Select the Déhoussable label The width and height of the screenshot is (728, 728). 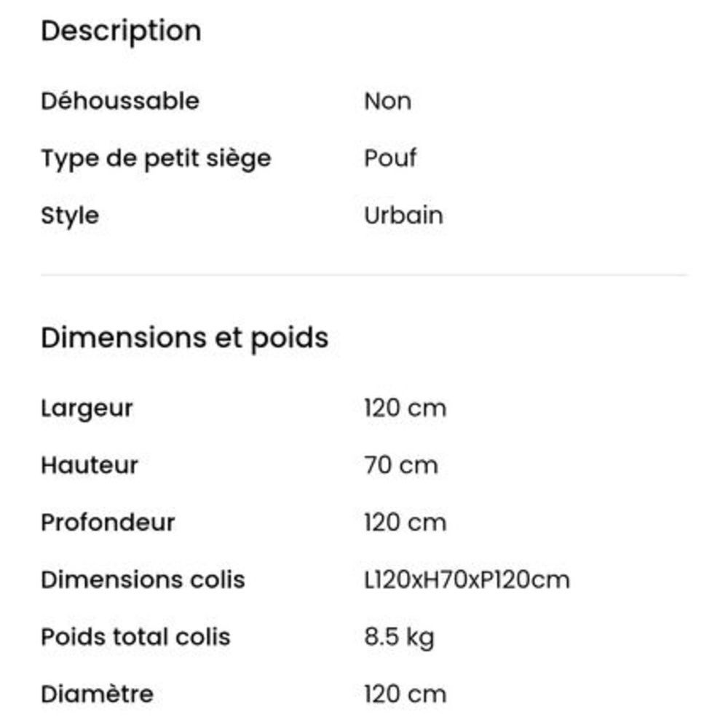(x=119, y=100)
